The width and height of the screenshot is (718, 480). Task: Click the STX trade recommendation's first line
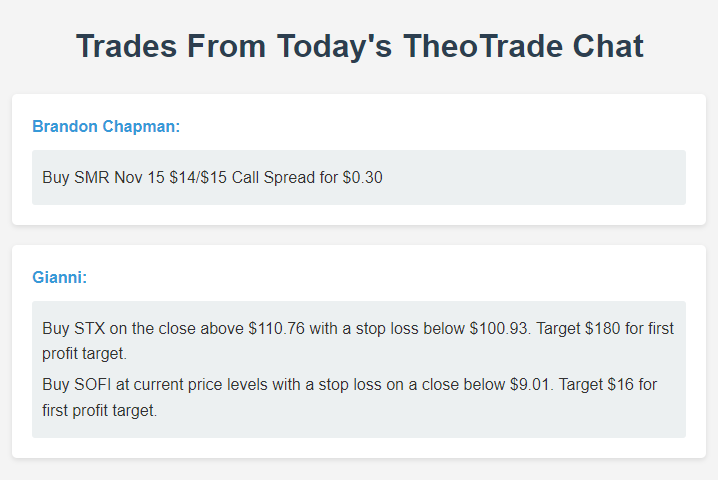(359, 328)
